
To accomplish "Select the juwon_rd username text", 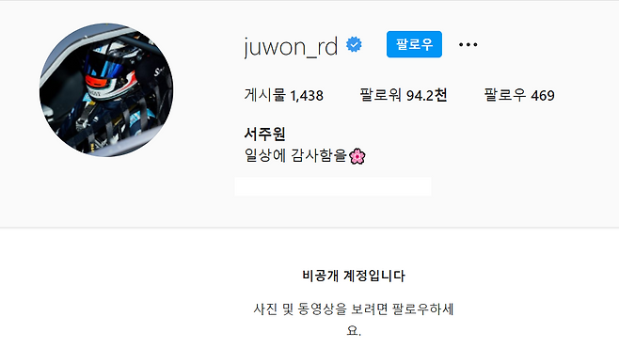I will [291, 47].
